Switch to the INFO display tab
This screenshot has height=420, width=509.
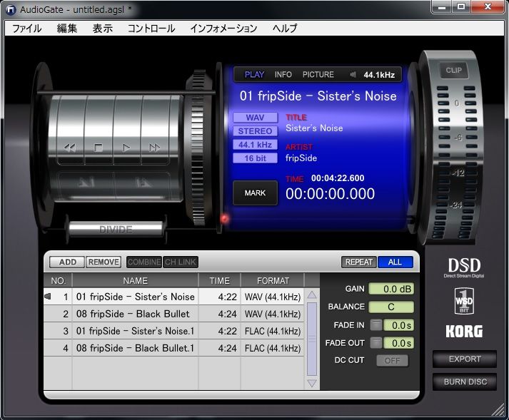(x=283, y=75)
